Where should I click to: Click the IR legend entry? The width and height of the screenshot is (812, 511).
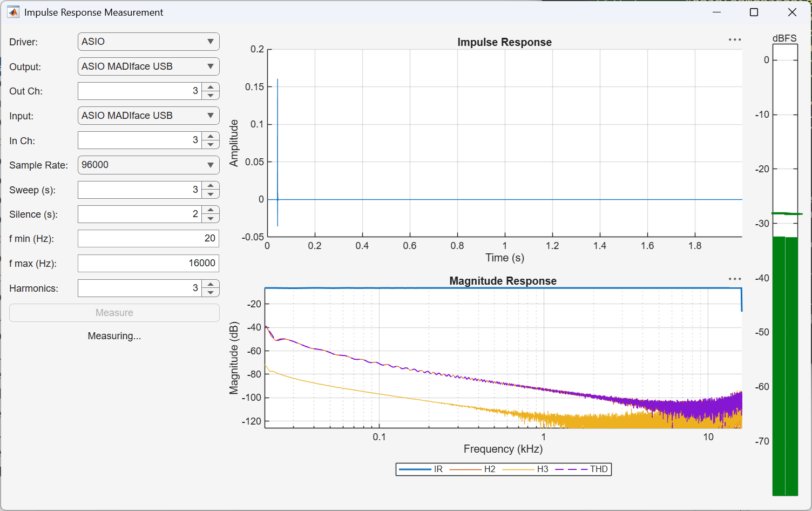click(421, 469)
